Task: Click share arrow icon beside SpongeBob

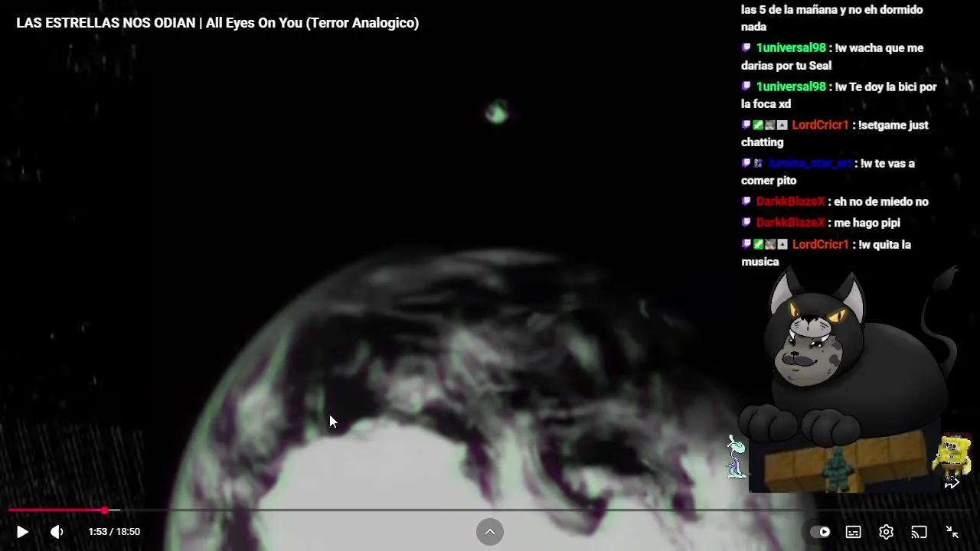Action: click(x=952, y=483)
